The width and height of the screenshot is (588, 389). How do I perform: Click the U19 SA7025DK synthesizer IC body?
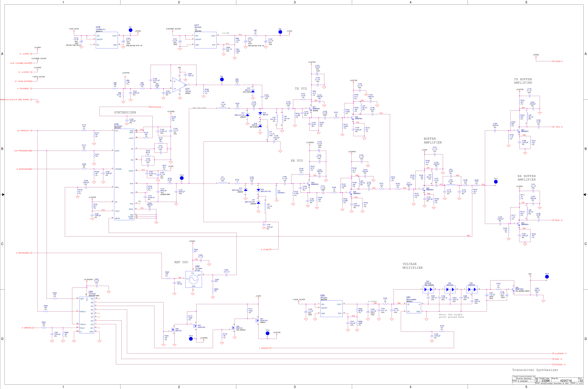pyautogui.click(x=124, y=174)
